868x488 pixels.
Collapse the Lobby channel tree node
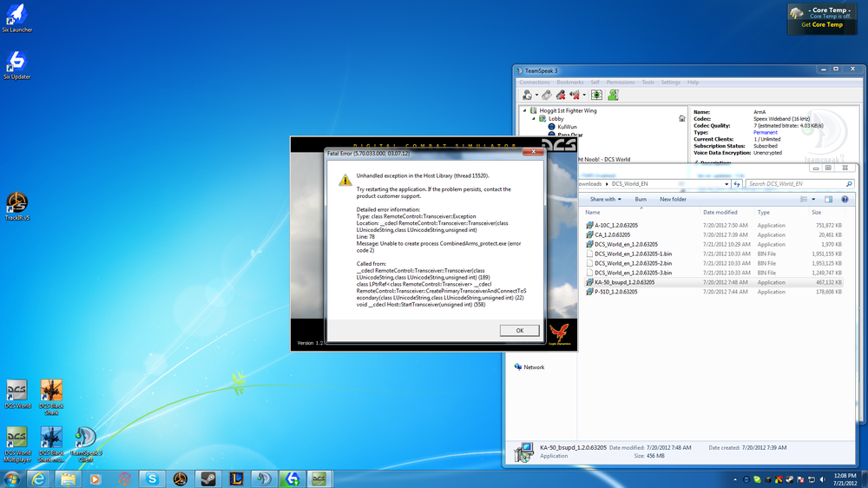[534, 119]
